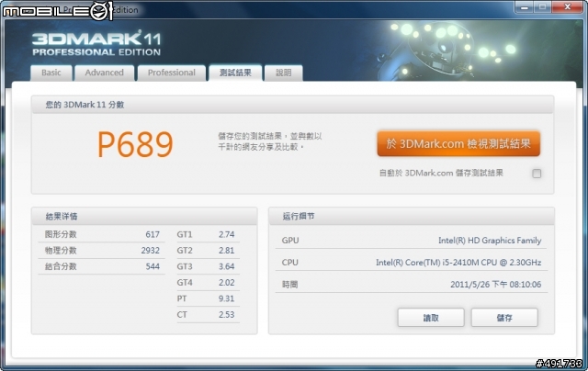This screenshot has width=588, height=371.
Task: Open the Advanced tab
Action: pos(104,73)
